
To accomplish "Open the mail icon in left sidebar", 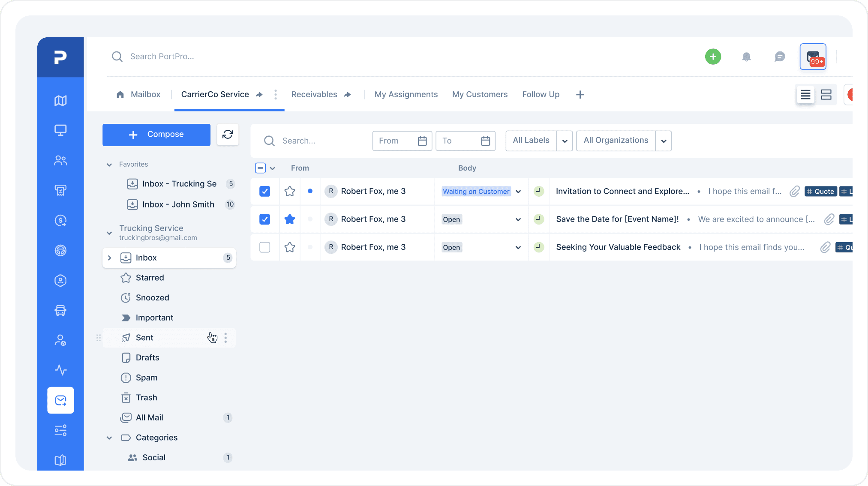I will click(60, 400).
